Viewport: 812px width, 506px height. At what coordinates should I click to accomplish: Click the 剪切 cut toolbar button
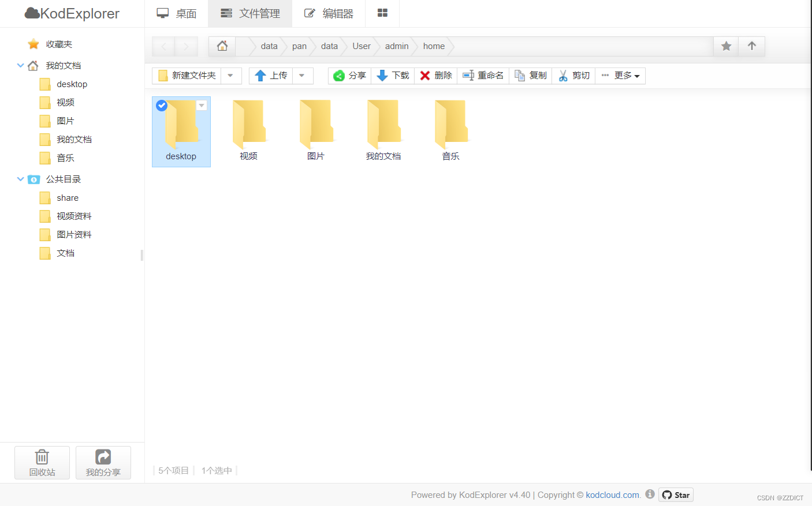pos(573,76)
